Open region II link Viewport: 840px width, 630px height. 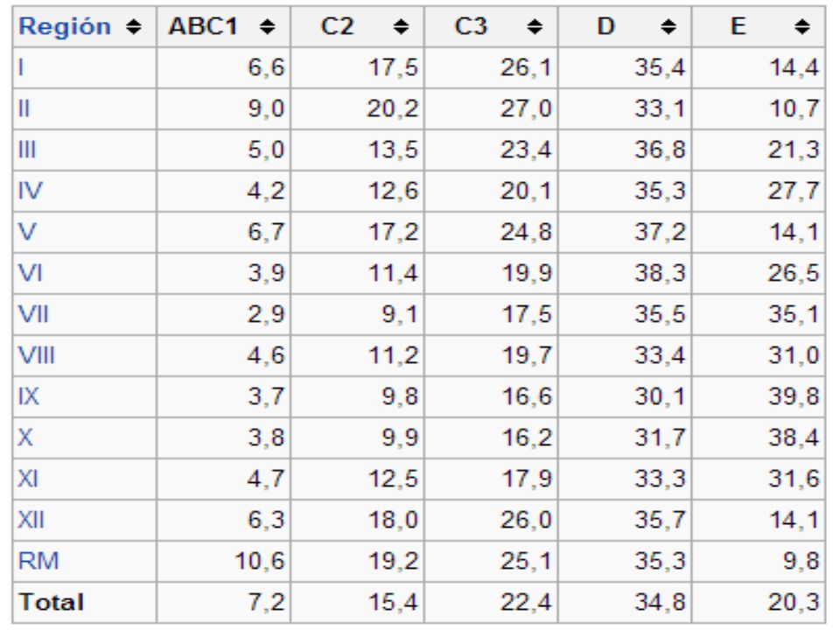point(24,108)
